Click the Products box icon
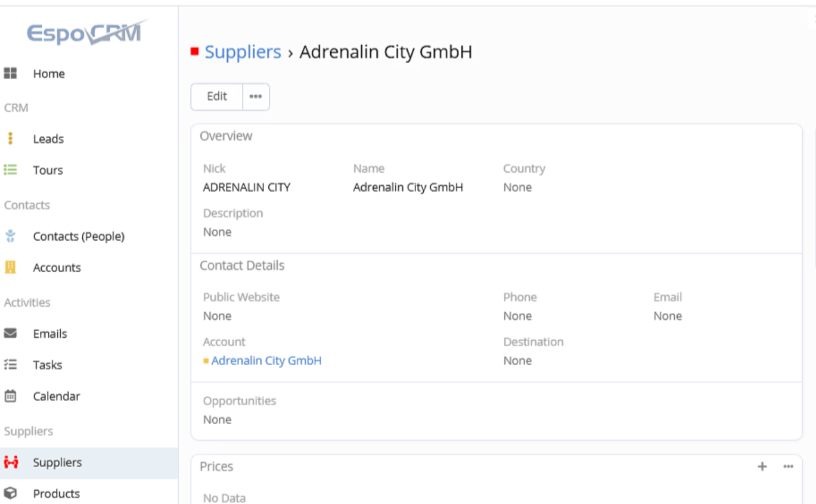Screen dimensions: 816x504 tap(10, 493)
